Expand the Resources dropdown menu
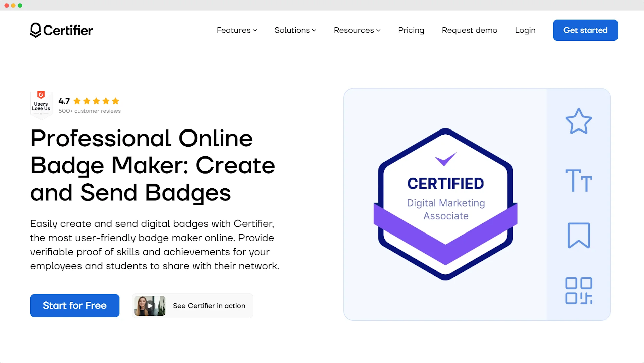644x363 pixels. (357, 30)
